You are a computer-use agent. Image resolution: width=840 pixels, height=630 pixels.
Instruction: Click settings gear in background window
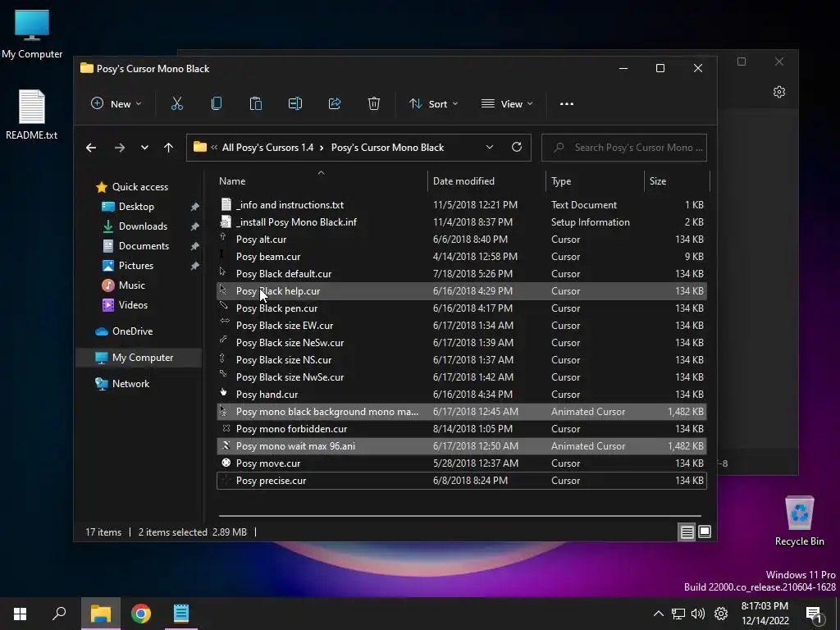coord(779,92)
